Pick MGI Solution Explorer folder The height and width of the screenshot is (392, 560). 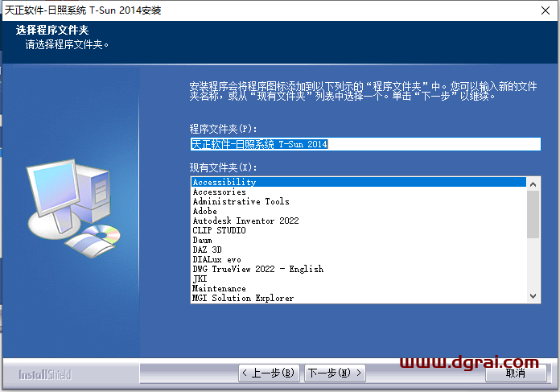(x=359, y=298)
